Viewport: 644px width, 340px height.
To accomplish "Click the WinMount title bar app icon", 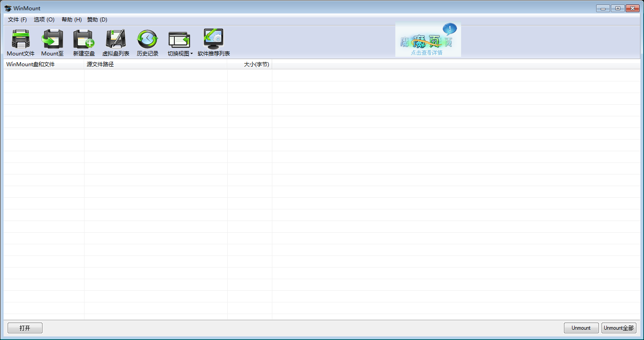I will click(x=8, y=8).
